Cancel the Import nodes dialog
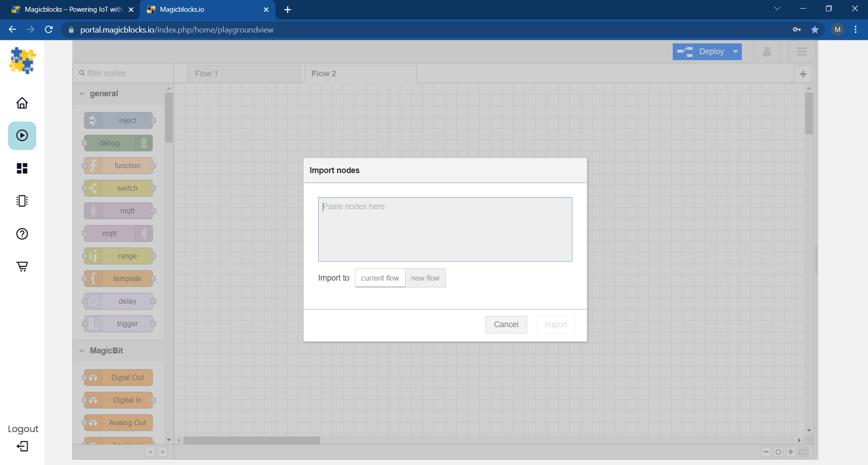Viewport: 868px width, 465px height. click(506, 324)
